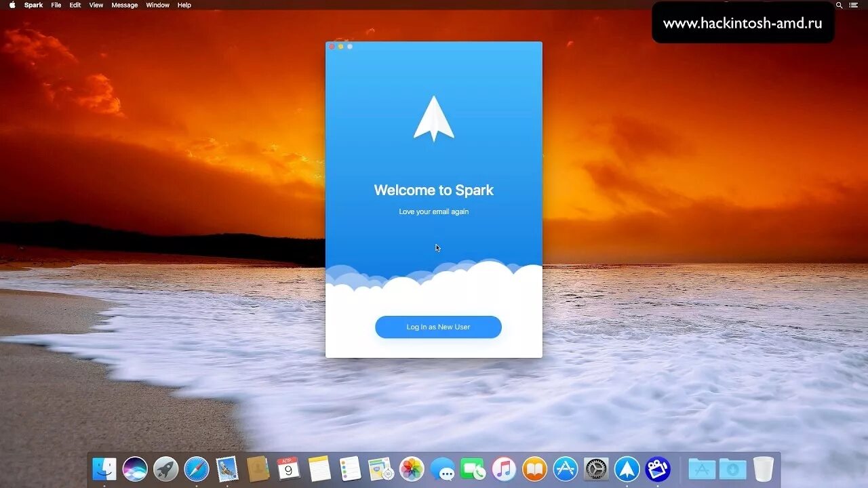
Task: Open the File menu
Action: pos(56,5)
